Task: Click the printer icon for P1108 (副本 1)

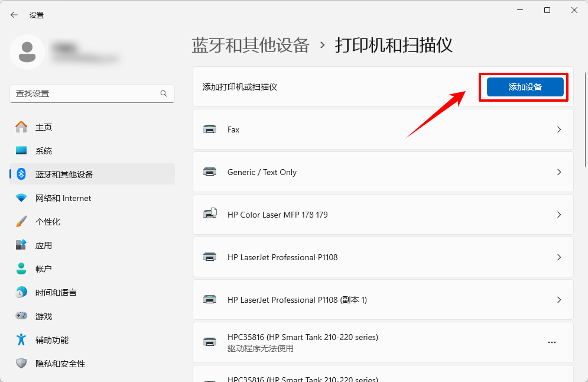Action: pyautogui.click(x=210, y=299)
